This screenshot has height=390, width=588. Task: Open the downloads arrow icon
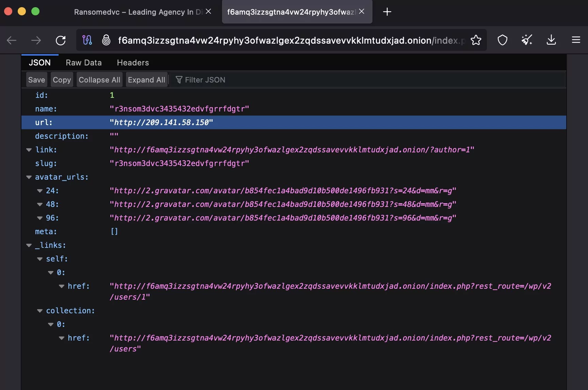tap(551, 40)
